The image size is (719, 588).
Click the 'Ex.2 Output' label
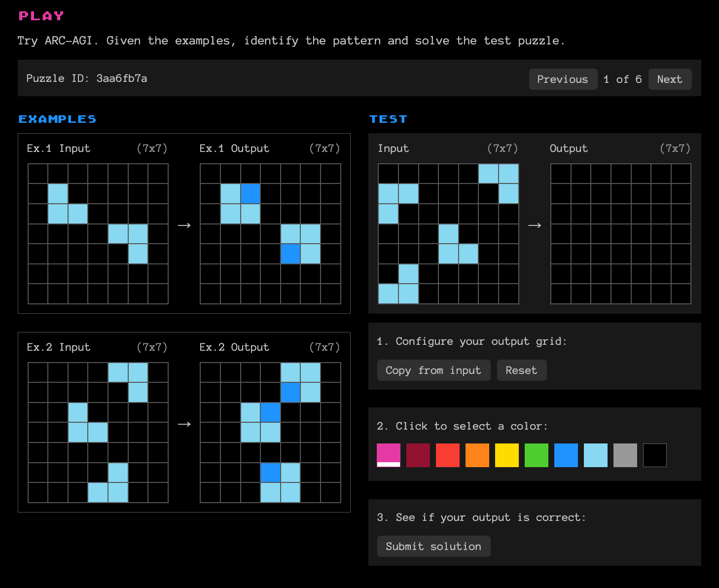[x=234, y=347]
